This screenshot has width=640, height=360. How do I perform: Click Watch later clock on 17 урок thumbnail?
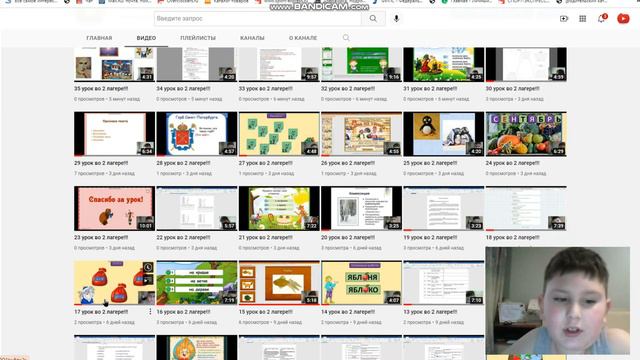click(148, 267)
